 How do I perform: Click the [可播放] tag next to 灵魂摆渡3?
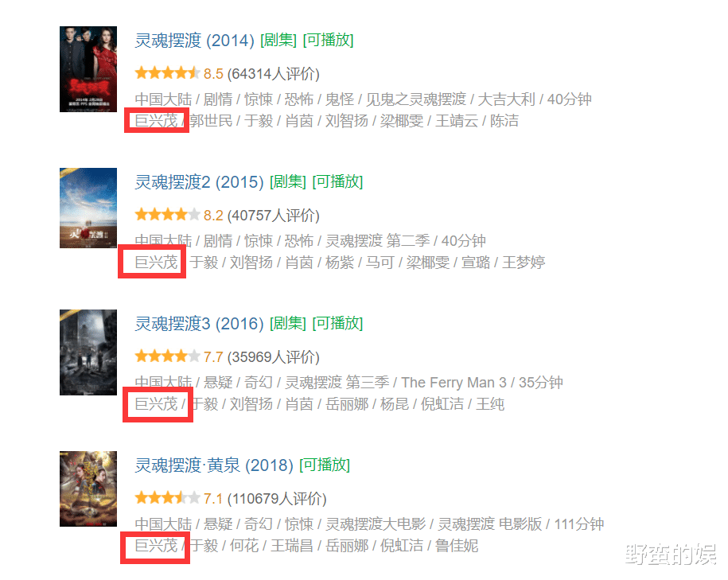tap(337, 324)
